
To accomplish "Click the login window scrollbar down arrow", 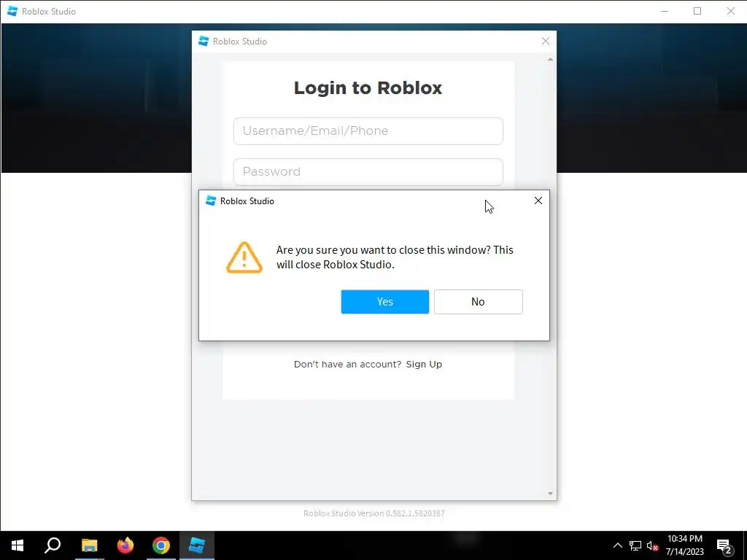I will coord(550,494).
